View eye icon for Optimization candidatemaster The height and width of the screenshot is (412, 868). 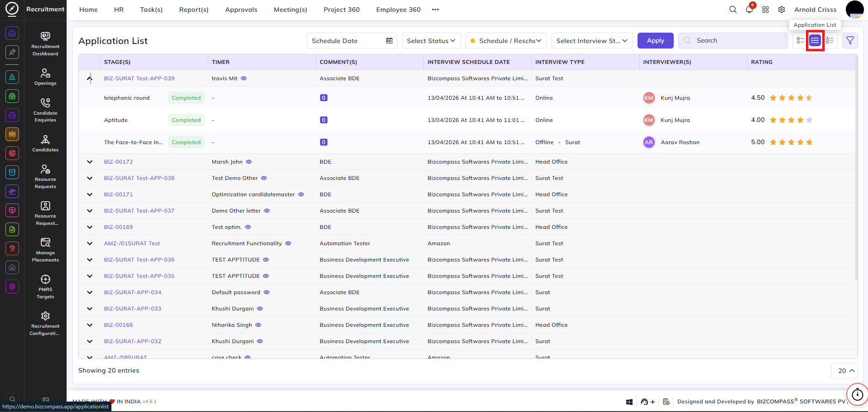[301, 194]
